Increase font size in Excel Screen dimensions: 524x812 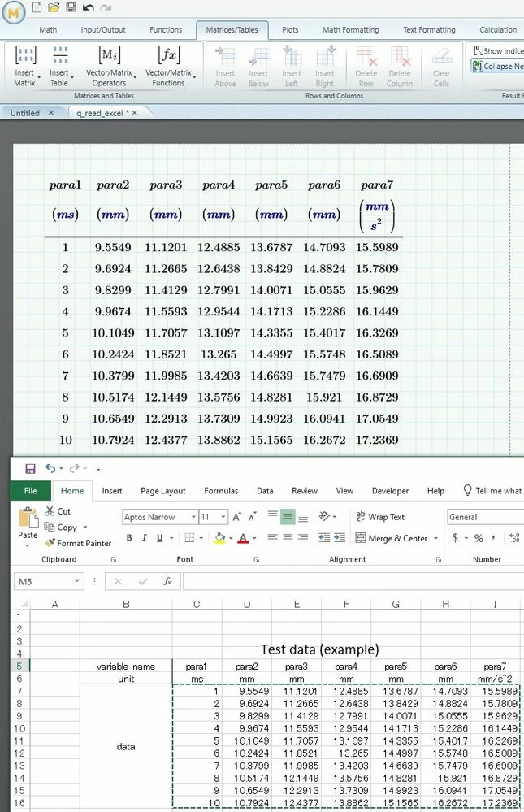point(236,517)
